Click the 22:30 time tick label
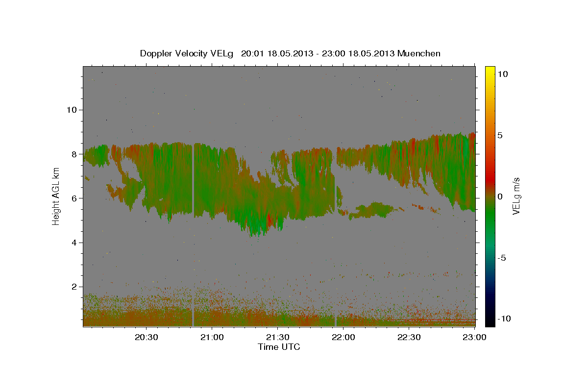This screenshot has width=588, height=392. (x=409, y=337)
